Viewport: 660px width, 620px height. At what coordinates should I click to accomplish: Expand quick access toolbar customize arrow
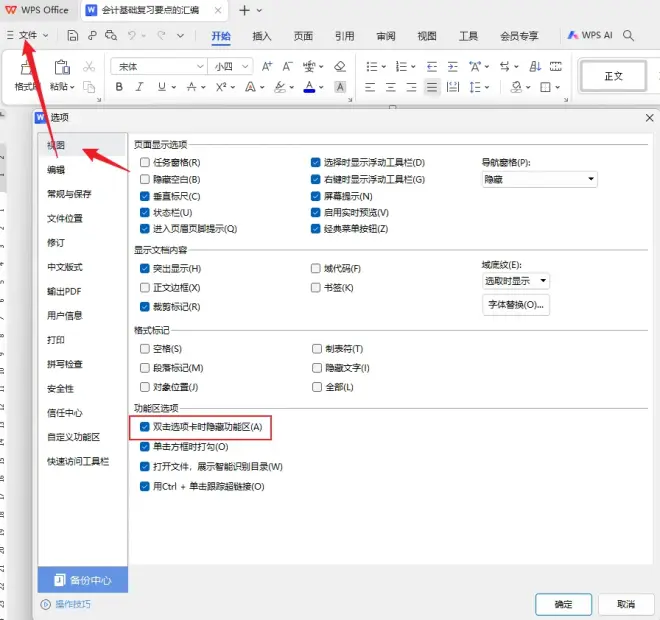click(x=180, y=36)
